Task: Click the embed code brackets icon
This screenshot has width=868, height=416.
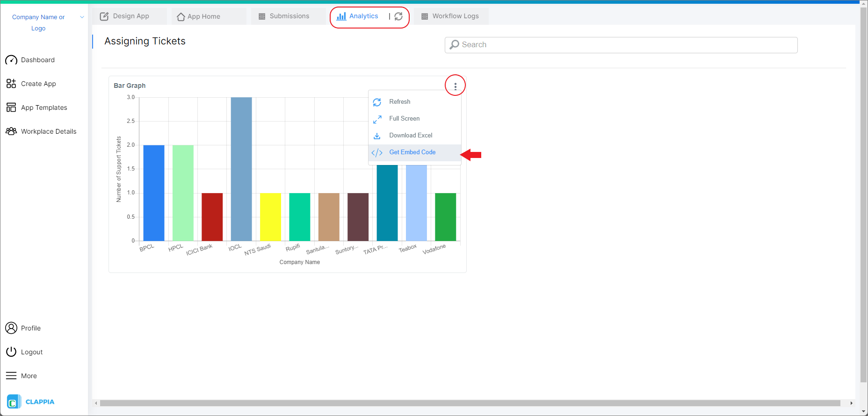Action: point(377,153)
